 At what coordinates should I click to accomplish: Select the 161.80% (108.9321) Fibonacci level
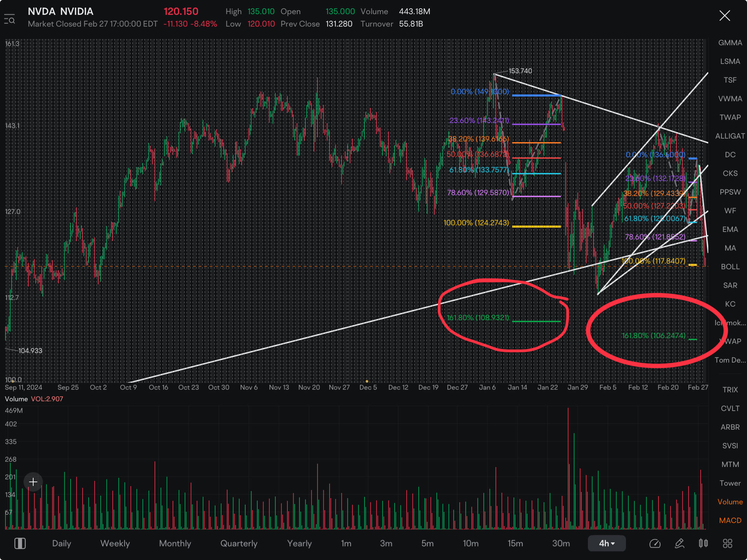478,317
